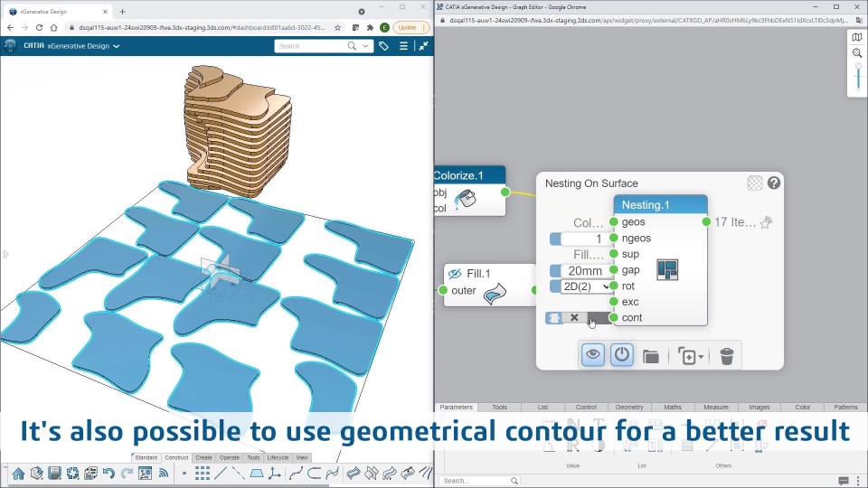Viewport: 868px width, 488px height.
Task: Switch to the Create toolbar tab
Action: pos(203,457)
